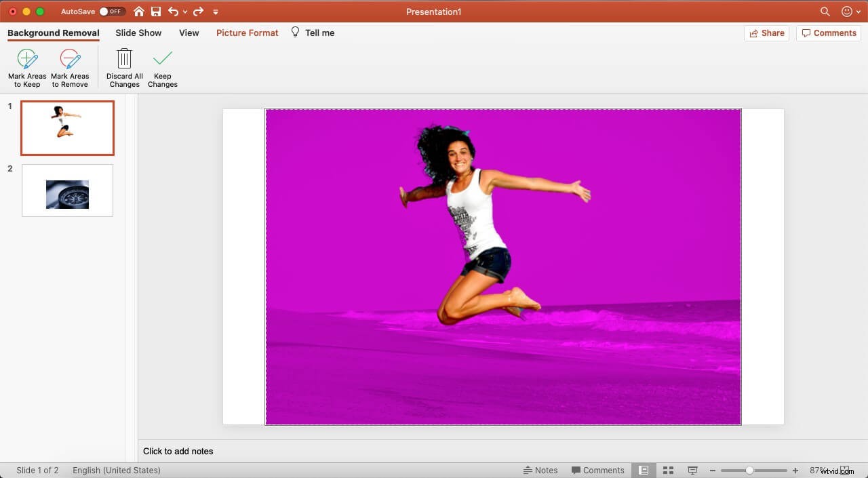
Task: Click the Share button
Action: (766, 33)
